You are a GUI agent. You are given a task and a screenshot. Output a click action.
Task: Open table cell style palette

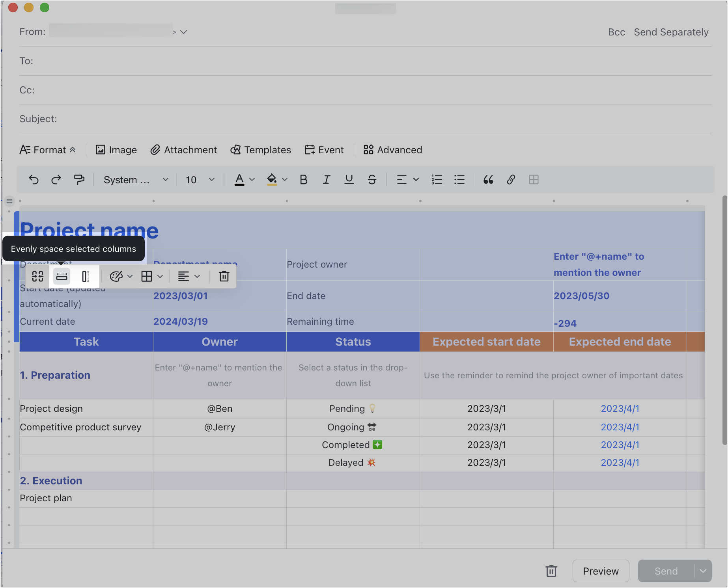tap(116, 276)
